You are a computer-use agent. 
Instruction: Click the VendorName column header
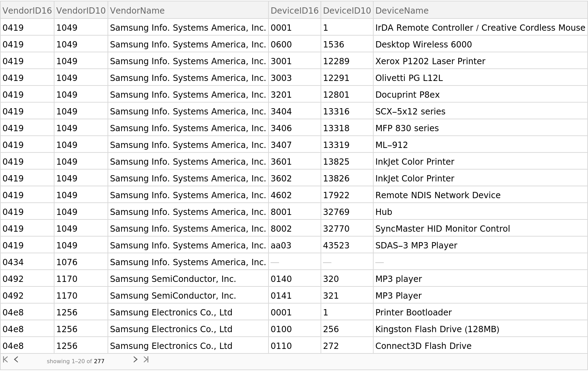click(137, 10)
